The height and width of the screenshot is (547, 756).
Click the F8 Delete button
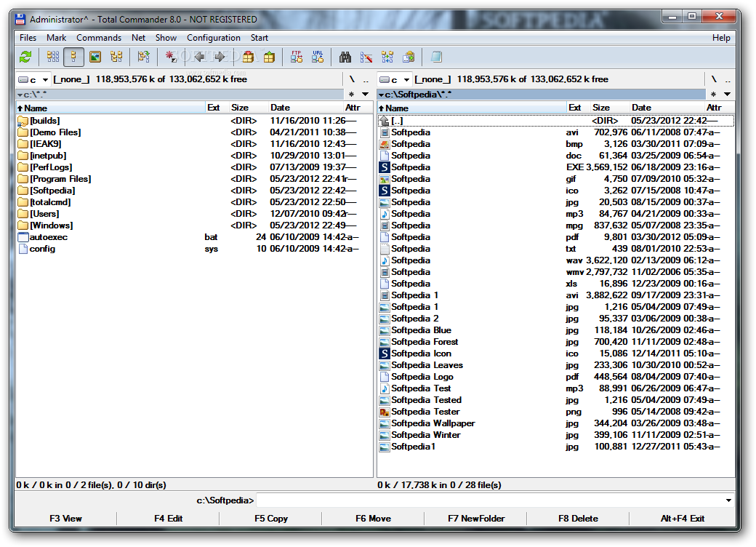click(578, 519)
